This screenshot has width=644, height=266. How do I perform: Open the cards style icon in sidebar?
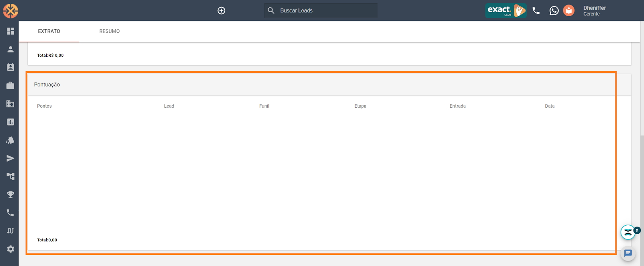tap(10, 140)
